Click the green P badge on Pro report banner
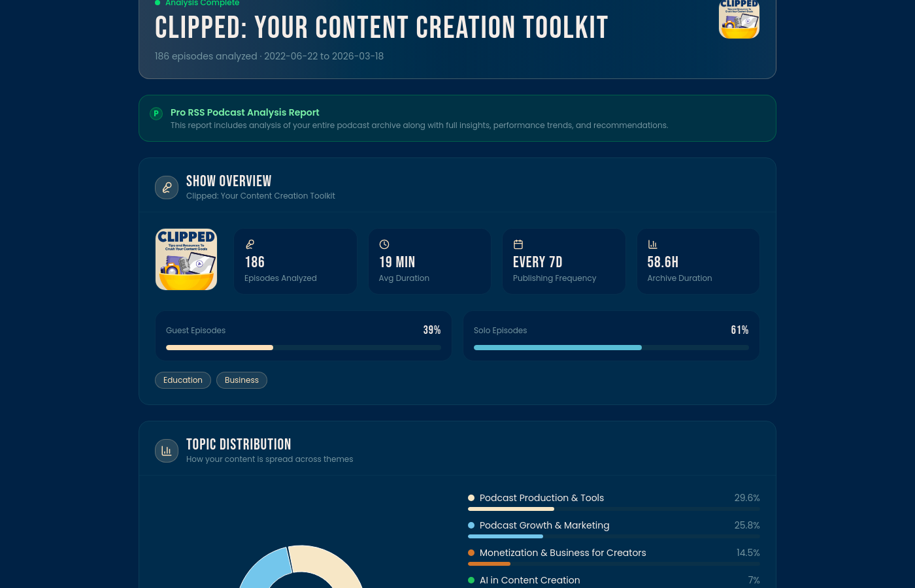 pyautogui.click(x=156, y=113)
